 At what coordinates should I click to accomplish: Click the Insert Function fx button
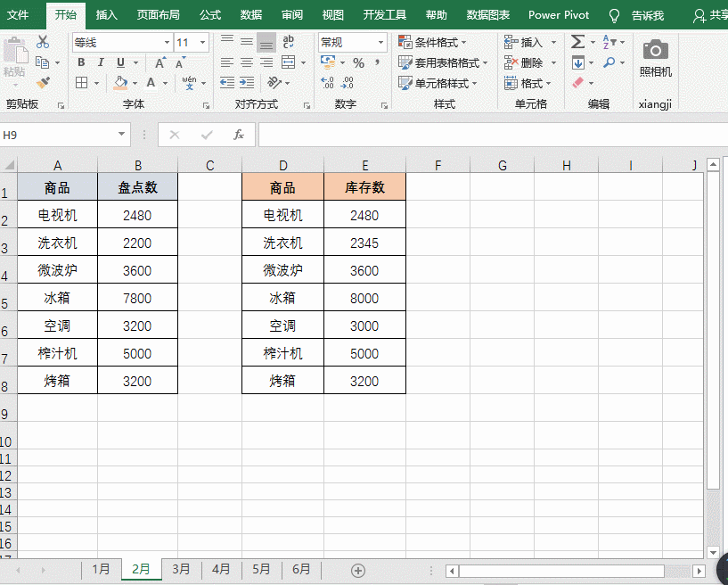click(239, 135)
